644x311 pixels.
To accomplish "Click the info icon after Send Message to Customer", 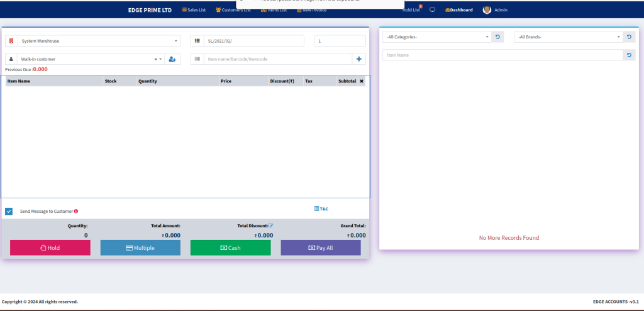I will [x=76, y=212].
